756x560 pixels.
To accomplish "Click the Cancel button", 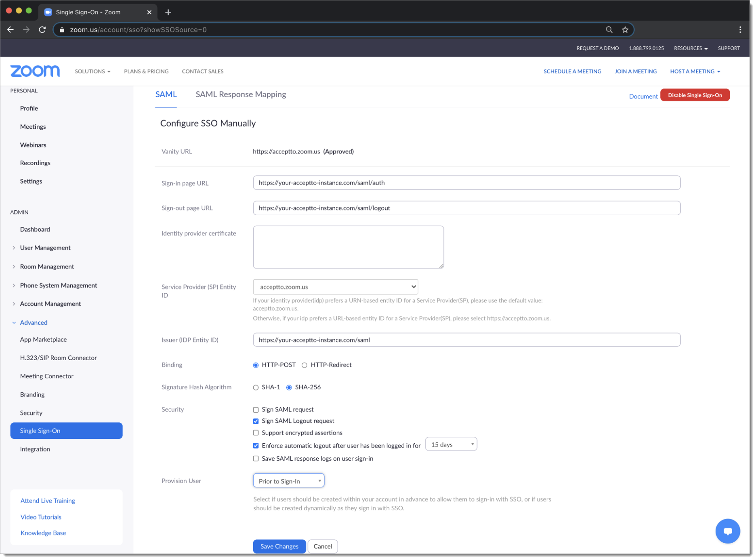I will coord(323,546).
